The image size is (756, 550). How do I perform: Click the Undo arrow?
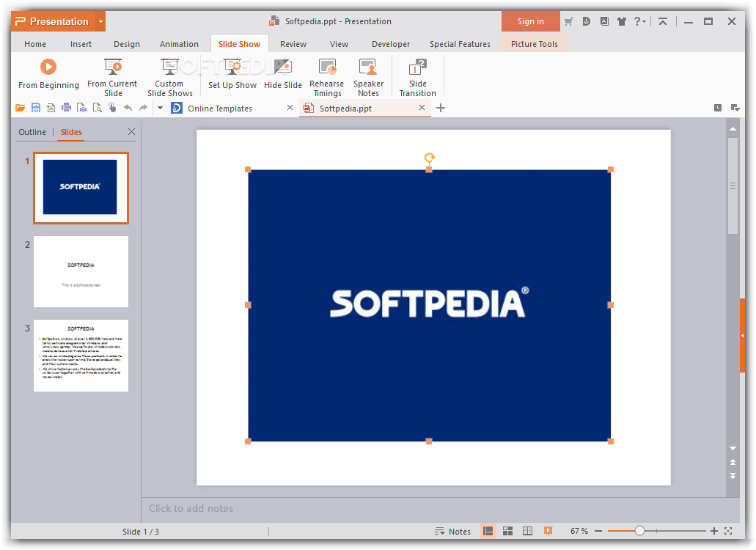[x=128, y=108]
